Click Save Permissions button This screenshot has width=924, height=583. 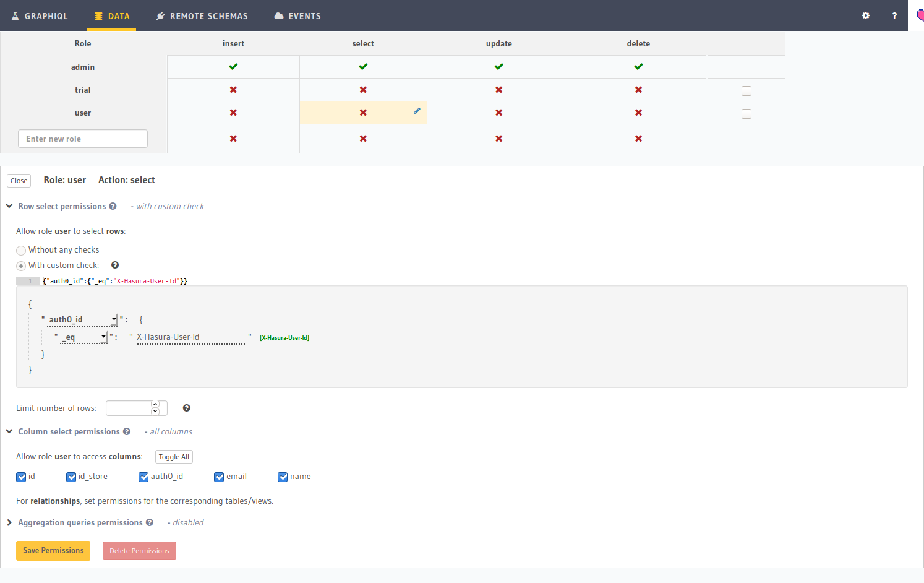point(53,551)
